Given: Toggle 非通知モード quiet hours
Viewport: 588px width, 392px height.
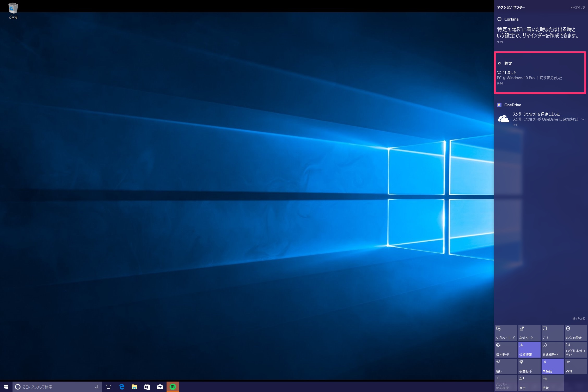Looking at the screenshot, I should click(553, 350).
